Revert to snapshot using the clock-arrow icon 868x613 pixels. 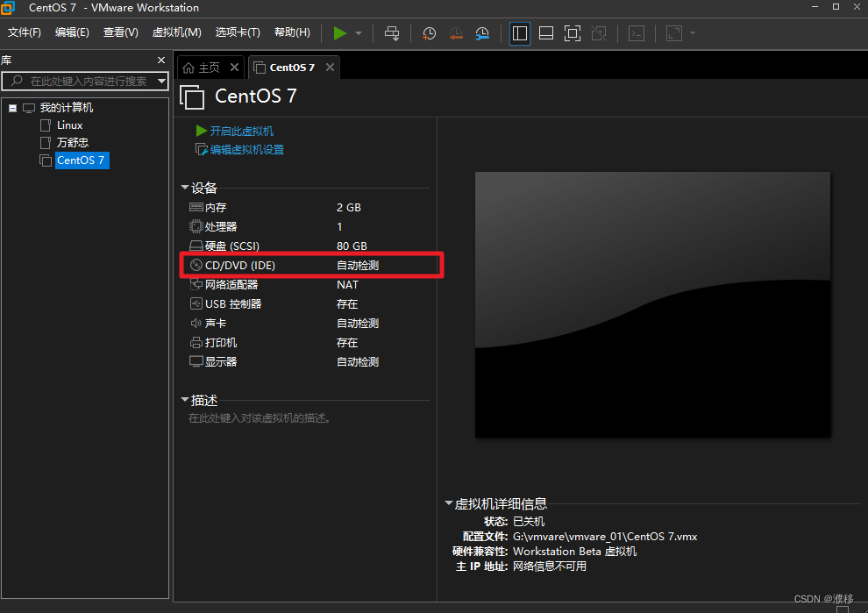point(456,34)
